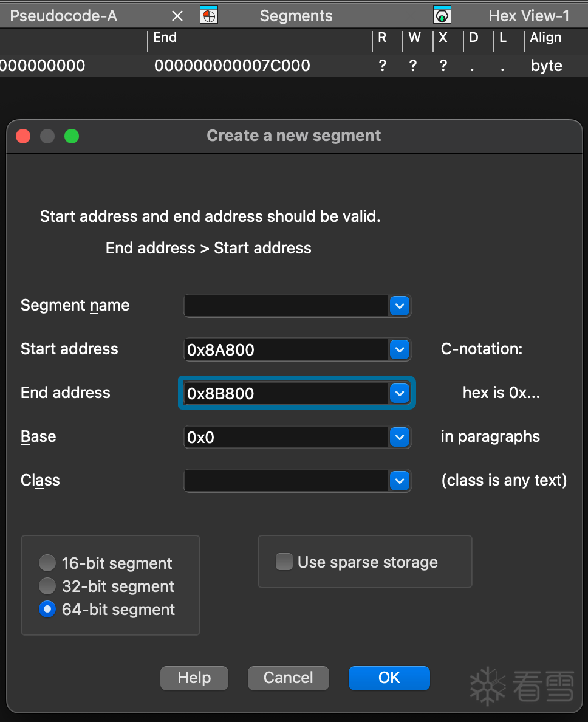This screenshot has height=722, width=588.
Task: Open Help for segment creation
Action: pyautogui.click(x=194, y=678)
